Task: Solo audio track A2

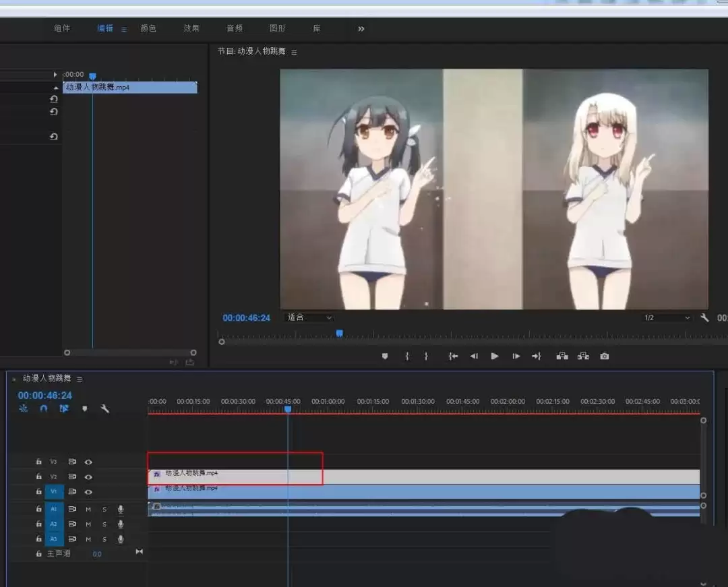Action: pos(104,524)
